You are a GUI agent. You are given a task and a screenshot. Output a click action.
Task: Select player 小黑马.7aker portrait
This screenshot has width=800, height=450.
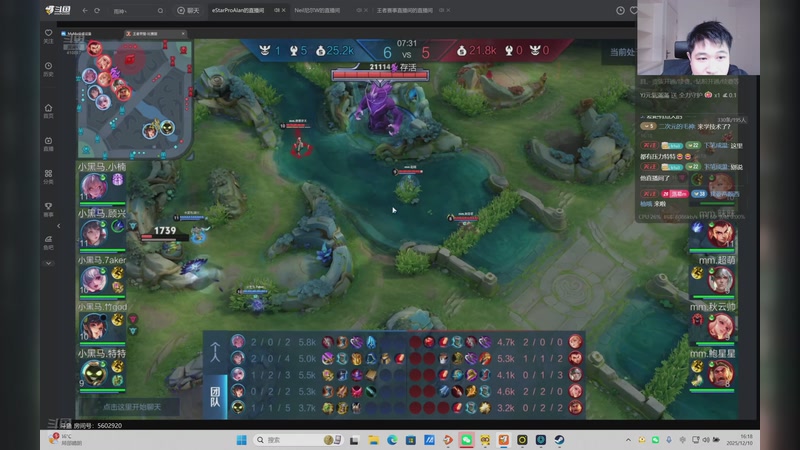(x=94, y=280)
